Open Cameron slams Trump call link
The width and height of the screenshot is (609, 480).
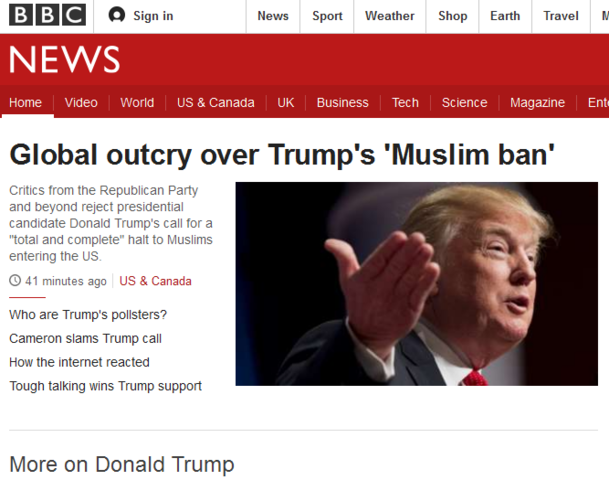point(85,339)
